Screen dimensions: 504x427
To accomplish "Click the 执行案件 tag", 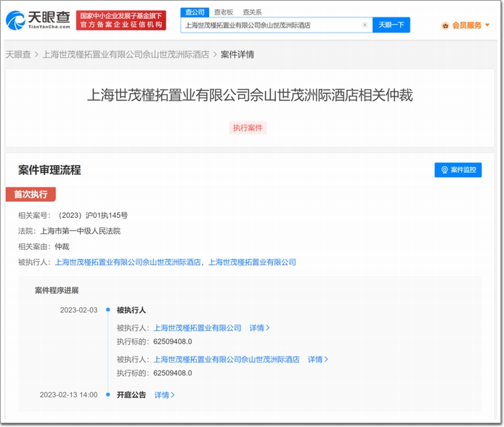I will pyautogui.click(x=248, y=128).
